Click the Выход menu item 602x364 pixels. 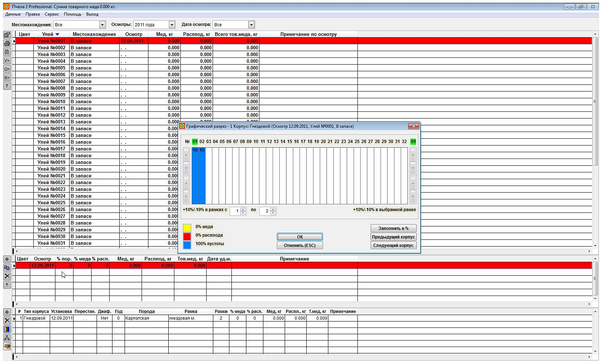(x=92, y=14)
